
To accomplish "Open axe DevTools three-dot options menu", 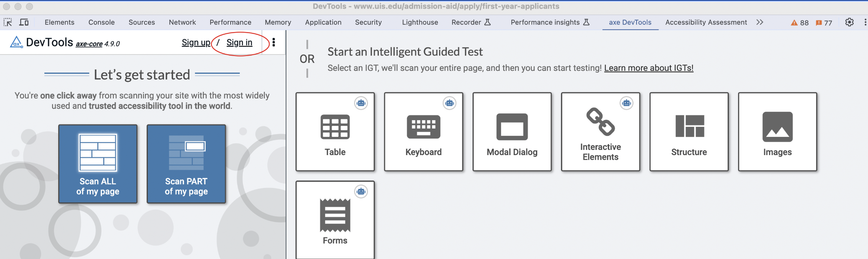I will 274,43.
